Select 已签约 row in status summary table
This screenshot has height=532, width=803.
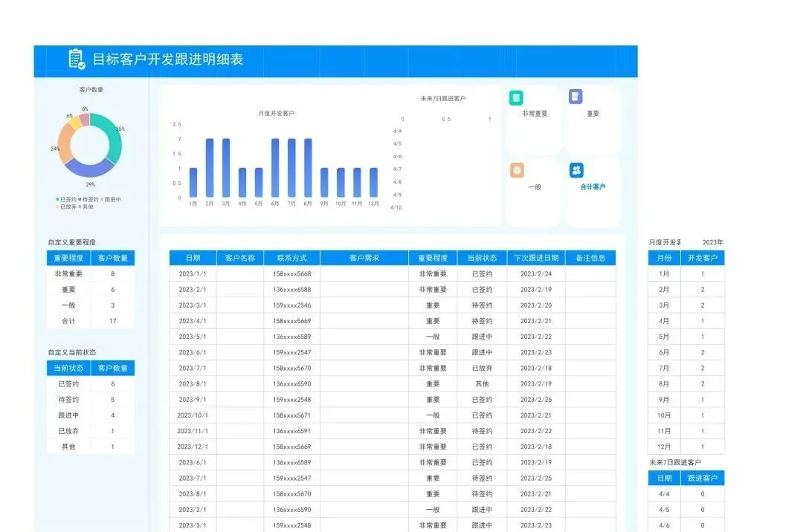[x=91, y=383]
